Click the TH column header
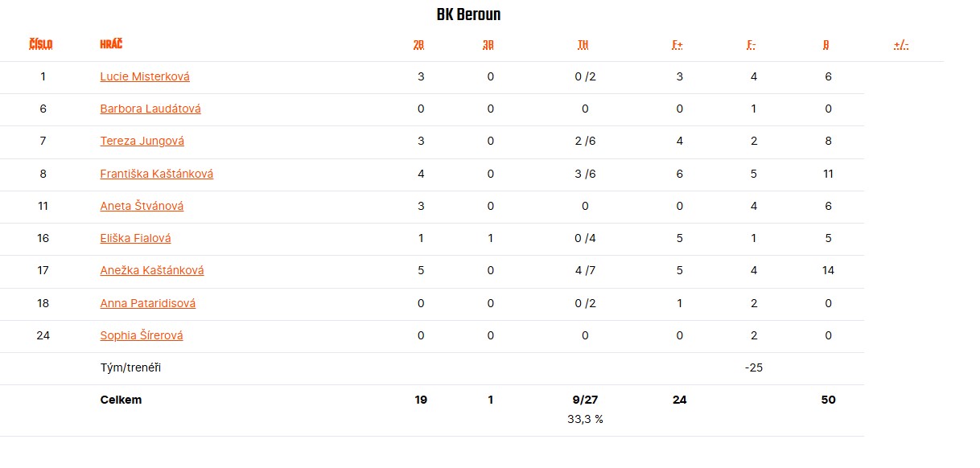 coord(583,45)
